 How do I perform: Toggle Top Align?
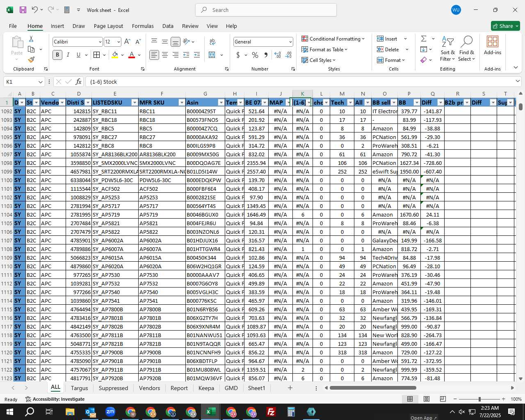pyautogui.click(x=154, y=42)
